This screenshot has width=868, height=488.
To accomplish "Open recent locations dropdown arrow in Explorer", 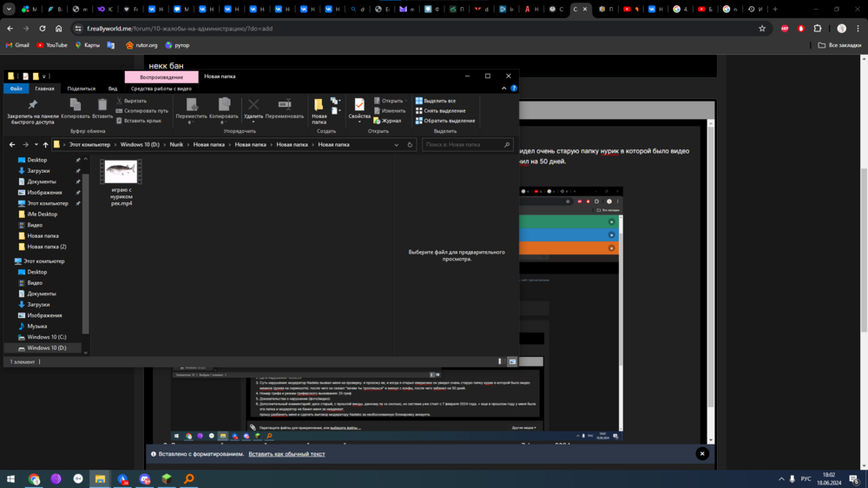I will (x=36, y=144).
